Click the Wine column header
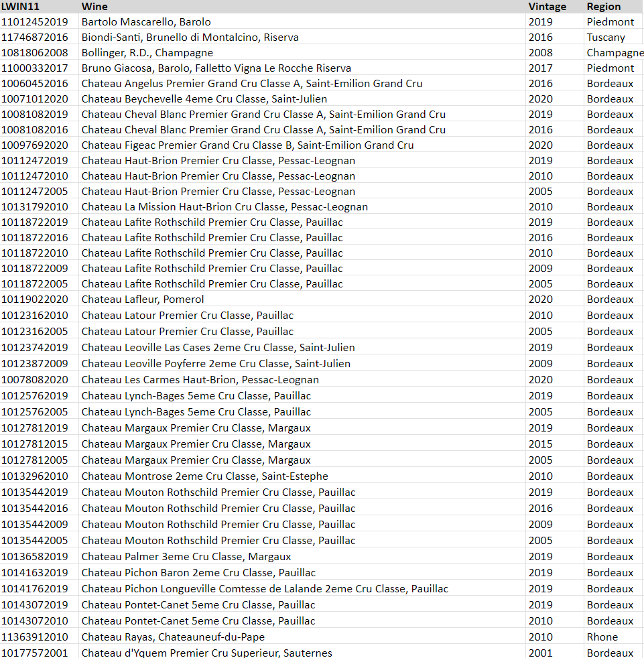 94,7
